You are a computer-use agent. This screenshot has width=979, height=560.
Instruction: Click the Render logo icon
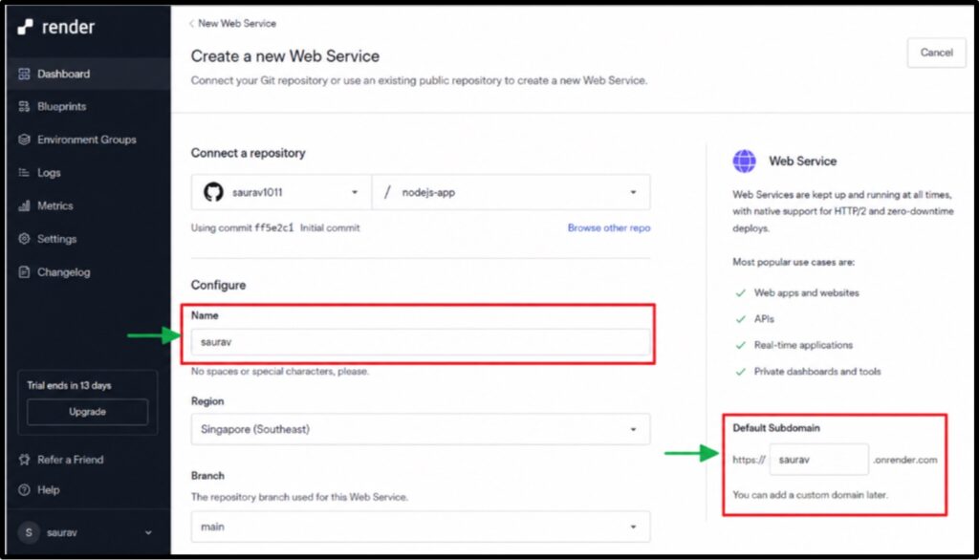(x=25, y=26)
